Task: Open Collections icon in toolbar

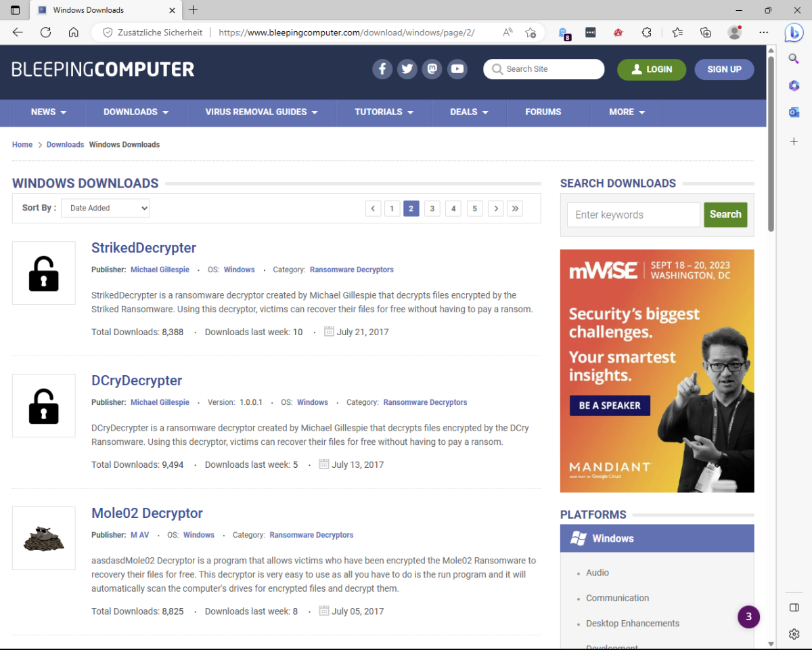Action: click(x=705, y=32)
